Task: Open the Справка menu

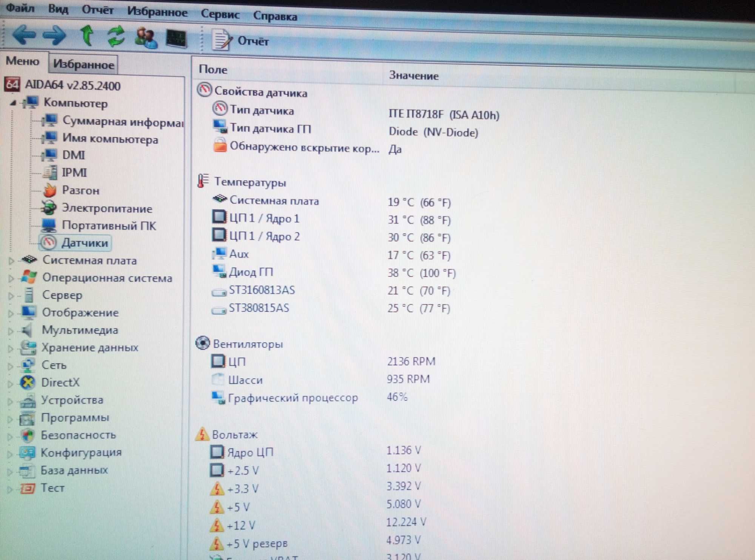Action: (x=275, y=16)
